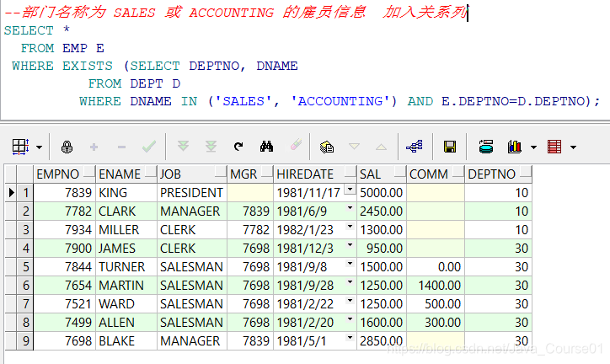This screenshot has height=364, width=610.
Task: Click the 'ACCOUNTING' string in the SQL editor
Action: [340, 101]
